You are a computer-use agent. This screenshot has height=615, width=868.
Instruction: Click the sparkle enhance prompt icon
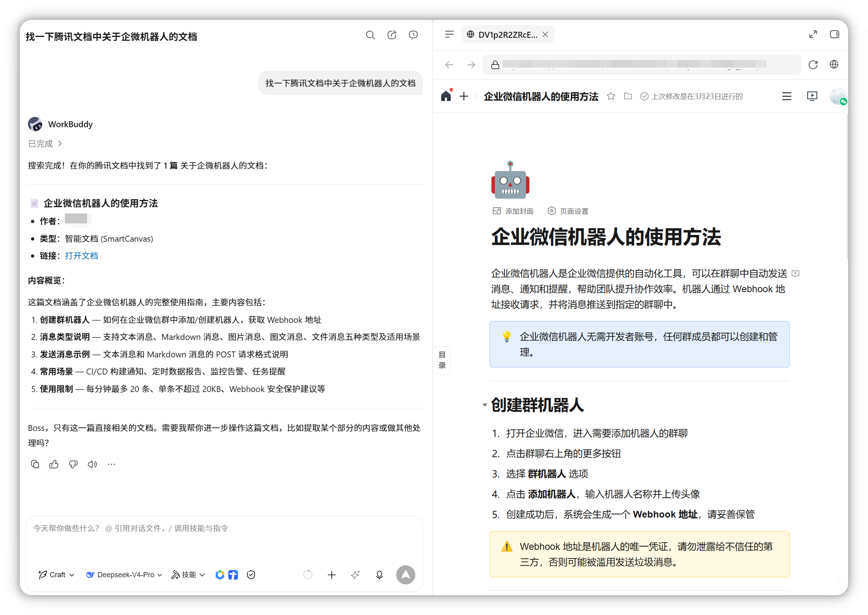pos(355,575)
